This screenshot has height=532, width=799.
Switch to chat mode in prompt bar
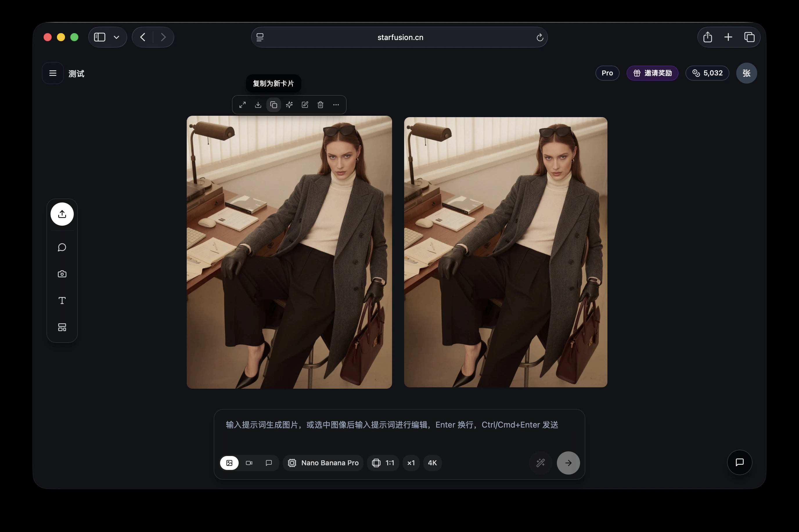pos(269,463)
